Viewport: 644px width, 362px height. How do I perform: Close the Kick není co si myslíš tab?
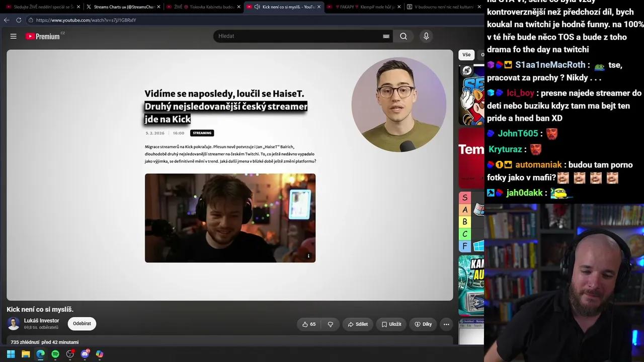pos(318,7)
